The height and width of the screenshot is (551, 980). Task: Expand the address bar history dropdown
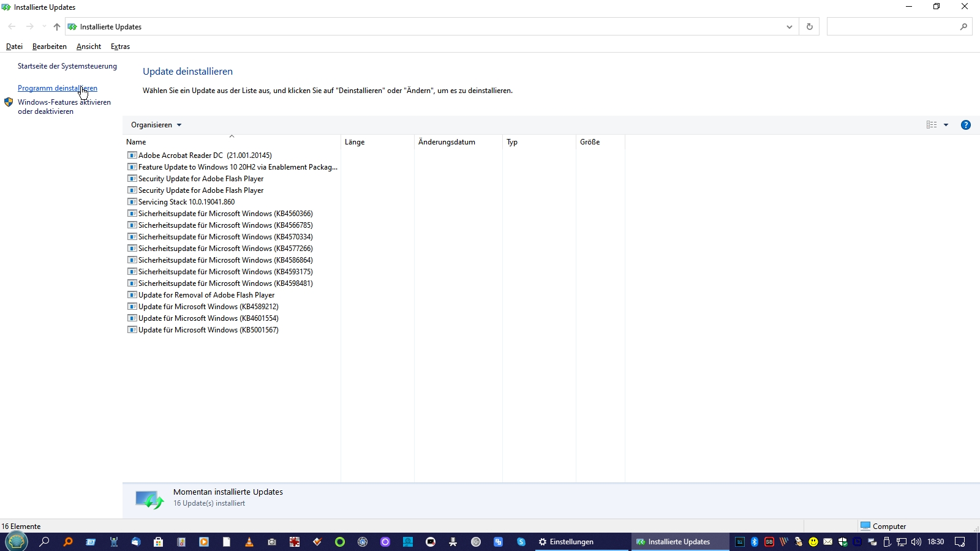(x=790, y=27)
